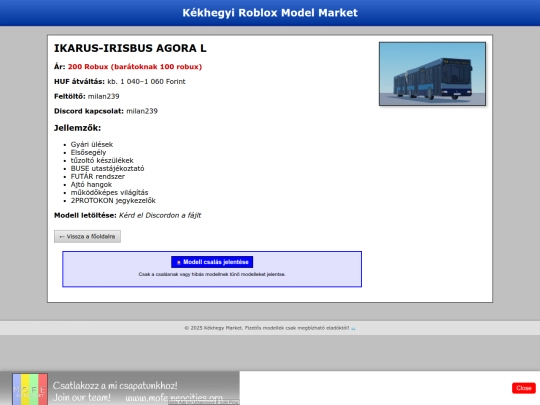
Task: Click the 'Gyári ülések' list item
Action: point(92,144)
